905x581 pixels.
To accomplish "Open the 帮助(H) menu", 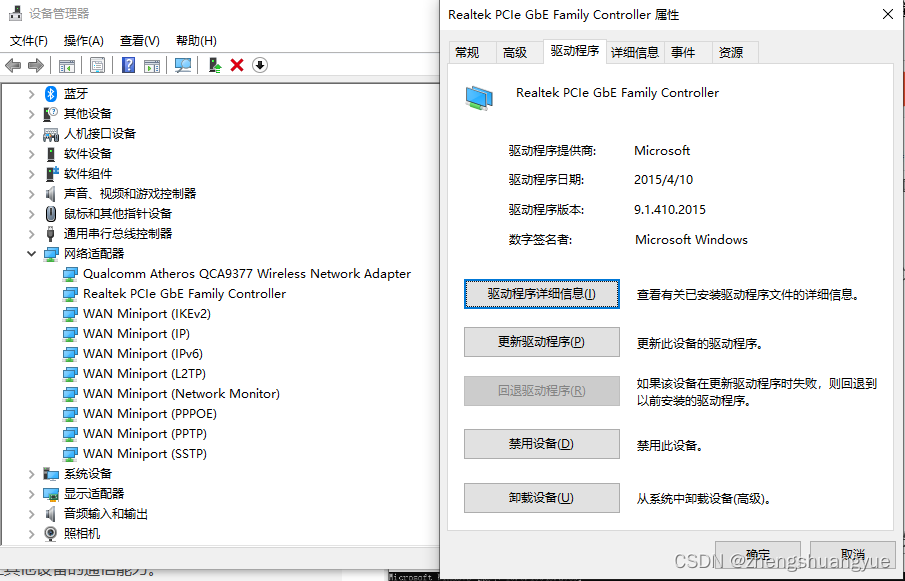I will tap(196, 41).
